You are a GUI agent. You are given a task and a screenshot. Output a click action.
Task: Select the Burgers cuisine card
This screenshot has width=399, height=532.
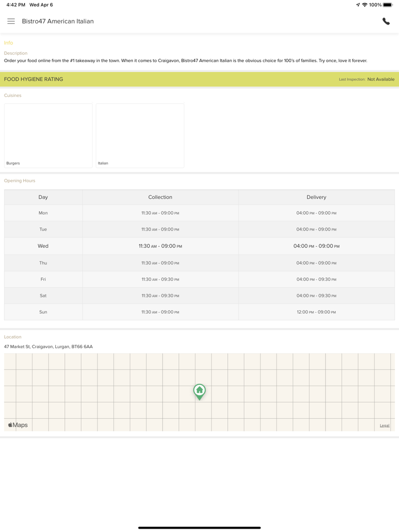pyautogui.click(x=48, y=136)
